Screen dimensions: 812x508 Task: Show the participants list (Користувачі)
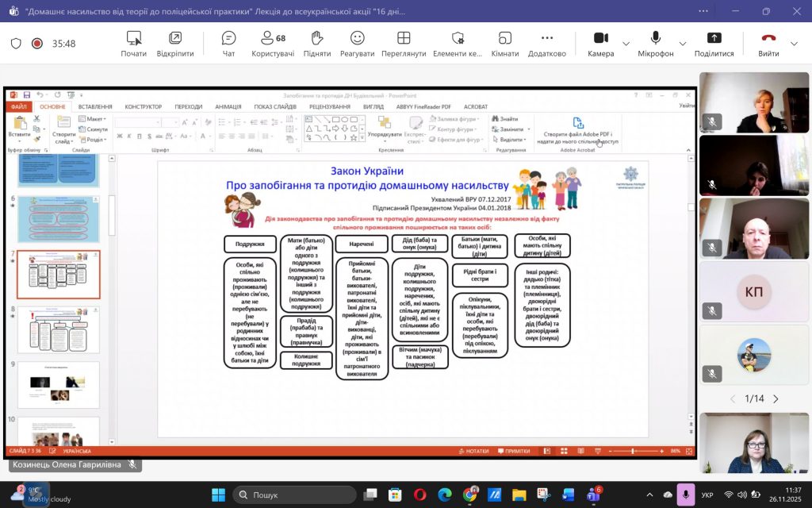[x=273, y=44]
